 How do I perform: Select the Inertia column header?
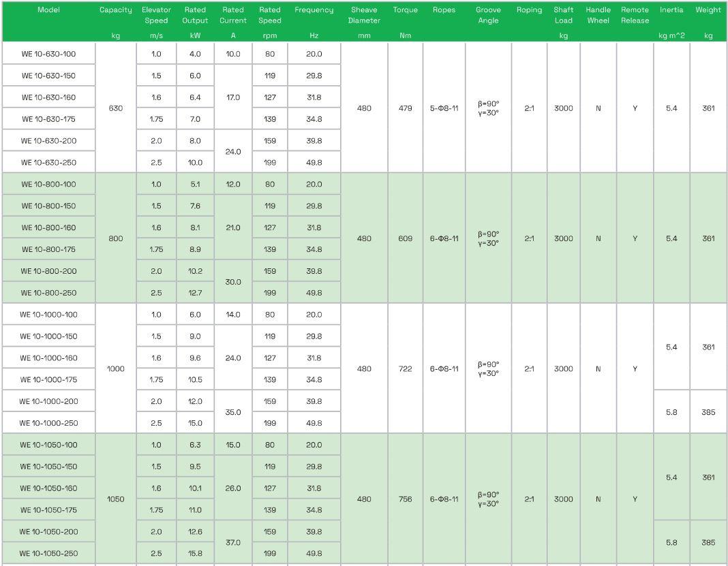[x=671, y=10]
